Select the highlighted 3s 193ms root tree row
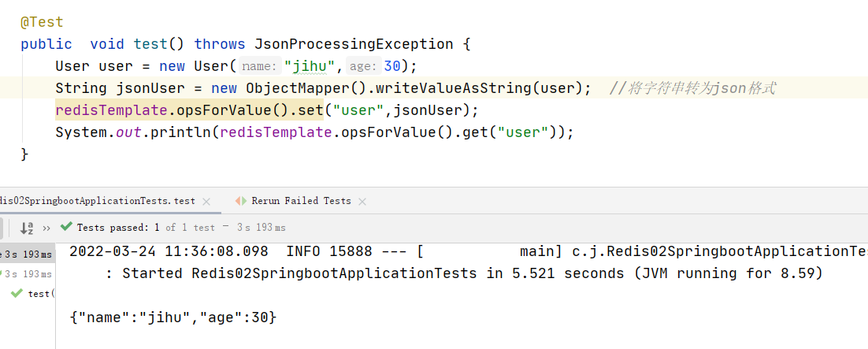 pyautogui.click(x=28, y=254)
